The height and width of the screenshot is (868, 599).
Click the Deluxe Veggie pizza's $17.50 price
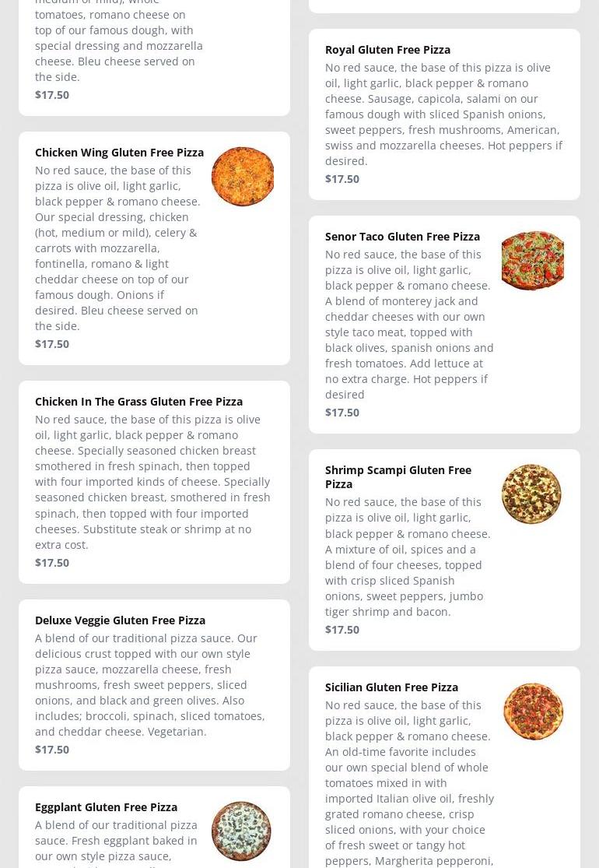coord(52,750)
